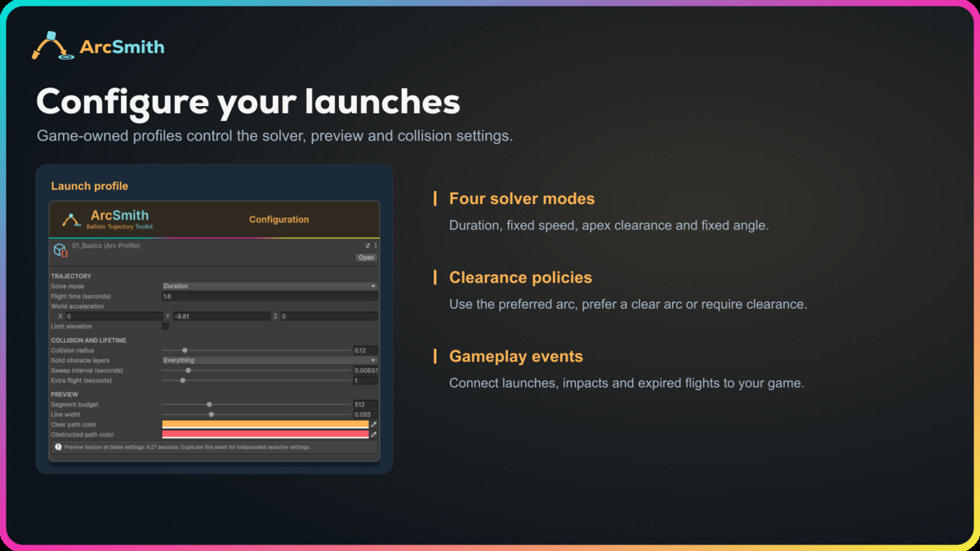Click the Configure your launches title
The image size is (980, 551).
tap(248, 103)
